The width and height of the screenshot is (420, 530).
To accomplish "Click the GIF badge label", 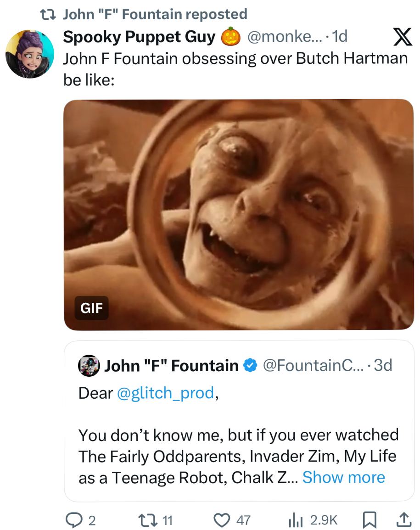I will pos(91,308).
